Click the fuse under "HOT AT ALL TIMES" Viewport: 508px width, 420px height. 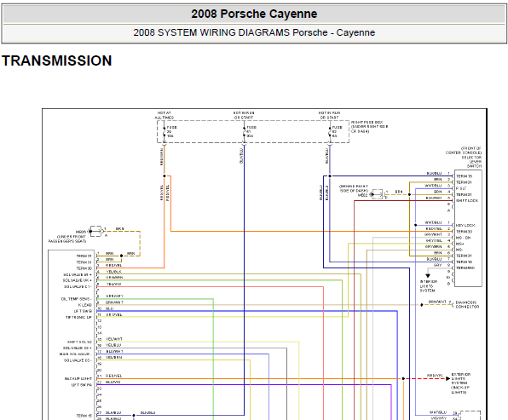[x=165, y=131]
